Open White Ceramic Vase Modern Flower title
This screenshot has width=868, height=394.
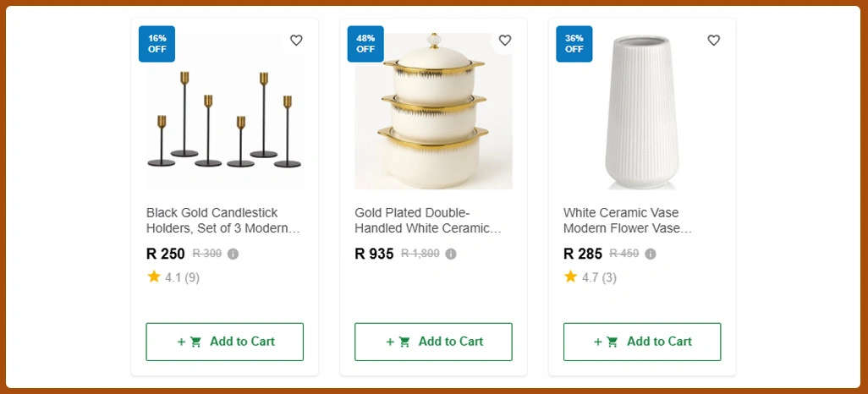628,221
